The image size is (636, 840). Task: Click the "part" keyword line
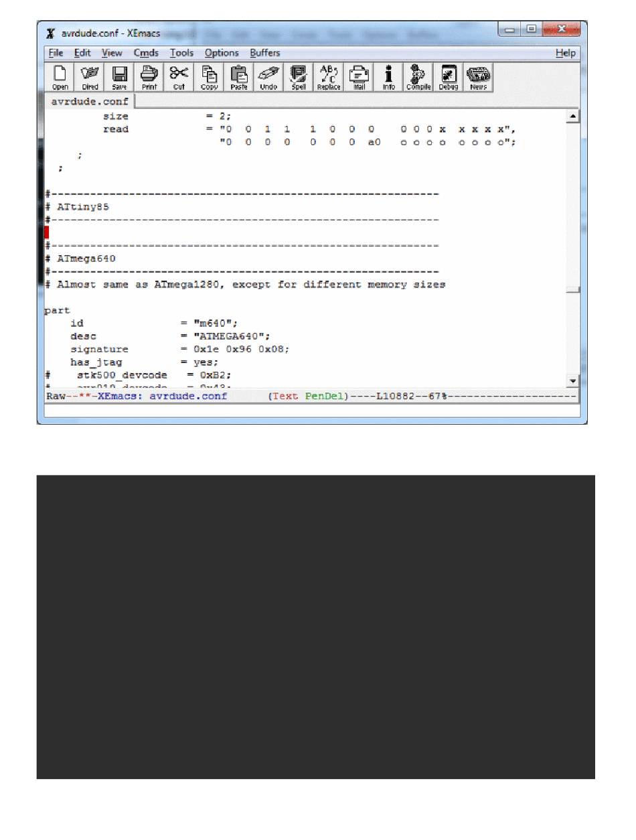click(57, 311)
